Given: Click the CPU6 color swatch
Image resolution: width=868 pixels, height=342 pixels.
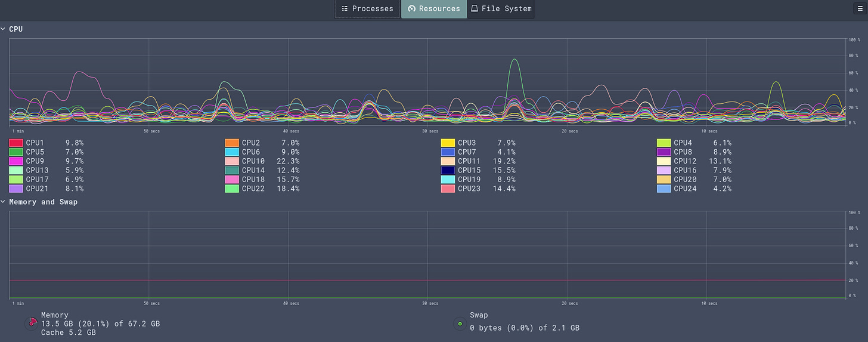Looking at the screenshot, I should [x=232, y=152].
